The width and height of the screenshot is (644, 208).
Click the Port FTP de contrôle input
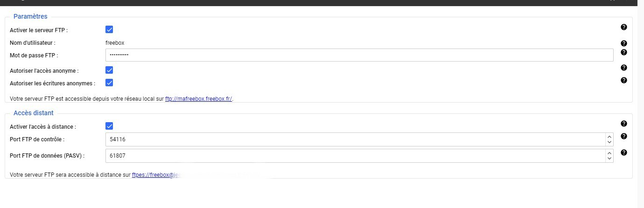click(355, 139)
